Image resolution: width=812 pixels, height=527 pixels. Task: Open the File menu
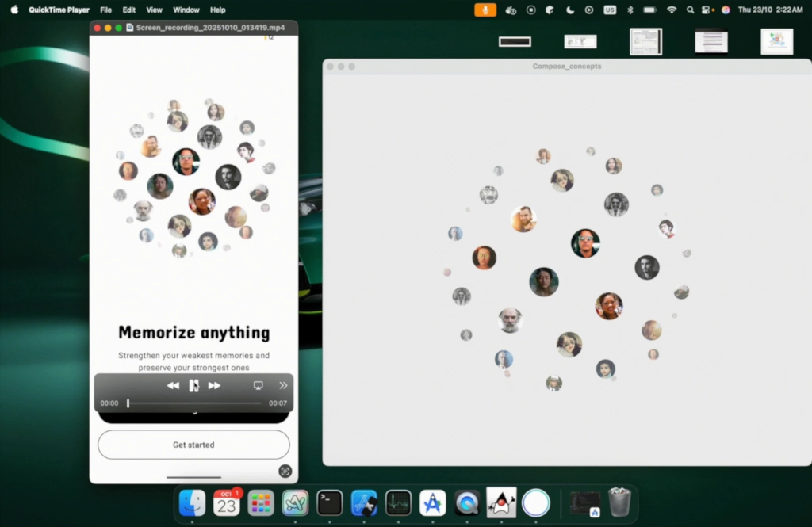105,10
